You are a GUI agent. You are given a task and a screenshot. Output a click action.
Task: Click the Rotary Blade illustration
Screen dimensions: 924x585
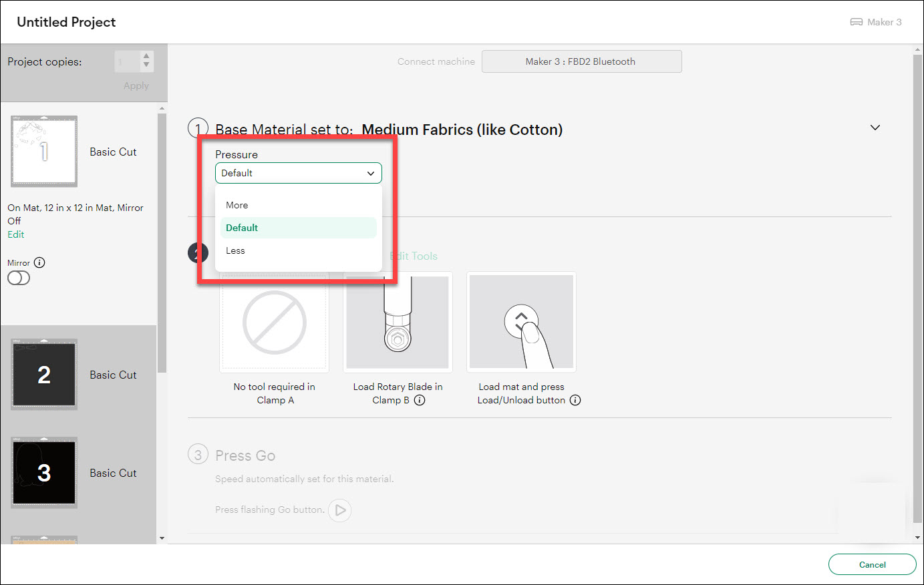pos(398,322)
